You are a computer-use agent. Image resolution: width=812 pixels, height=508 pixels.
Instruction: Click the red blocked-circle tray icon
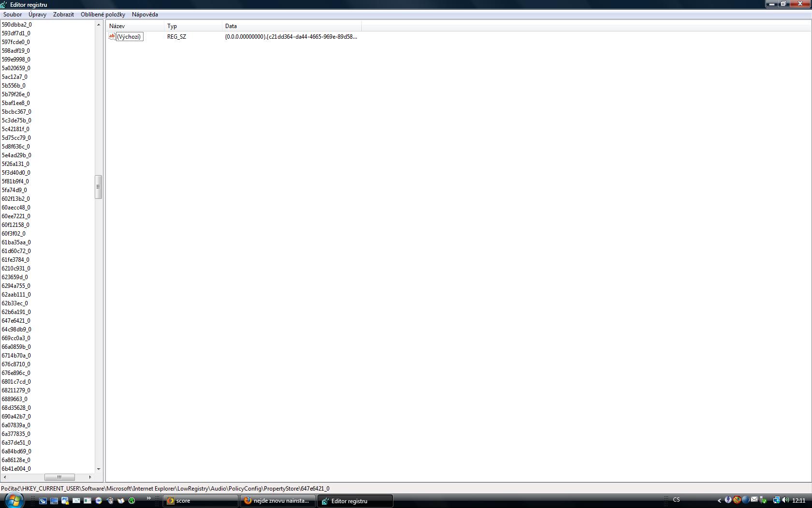[737, 500]
